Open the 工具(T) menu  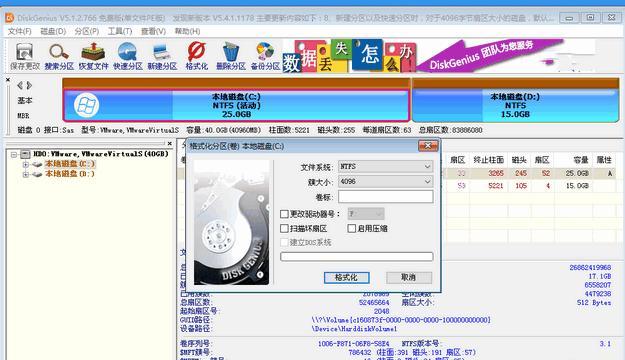point(120,31)
